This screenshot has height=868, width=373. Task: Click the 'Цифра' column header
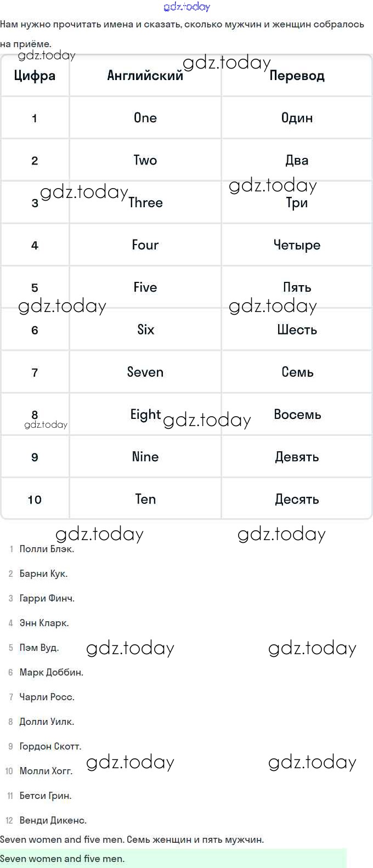click(x=35, y=76)
